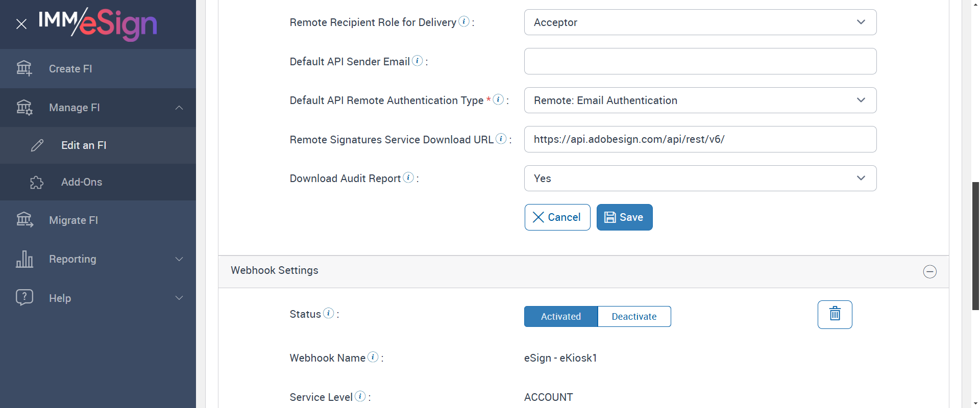The width and height of the screenshot is (980, 408).
Task: Click the Default API Sender Email field
Action: [x=700, y=61]
